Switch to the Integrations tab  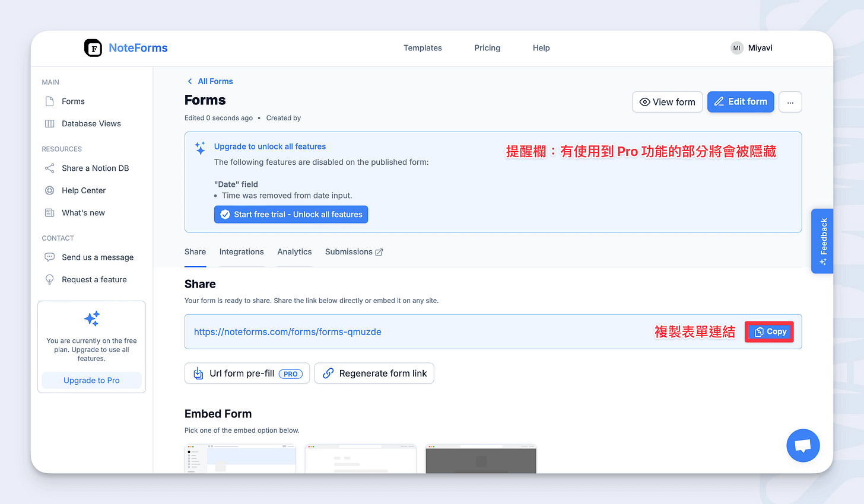coord(242,252)
